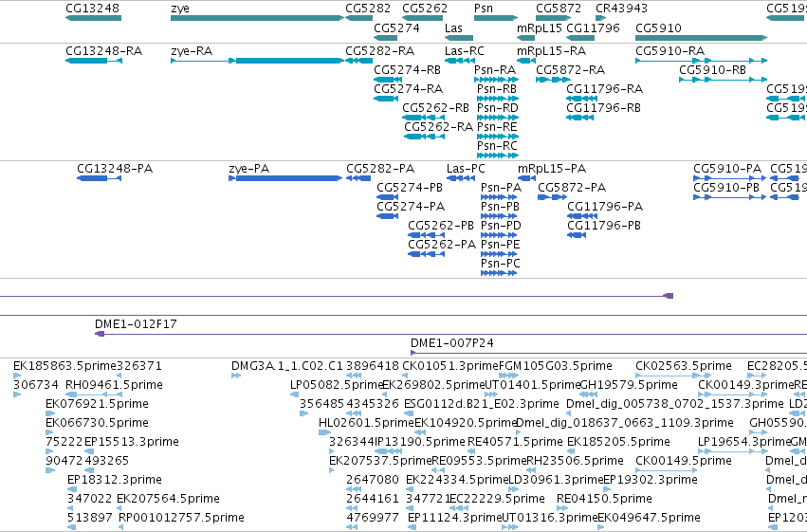Click the mRpL15-RA transcript label

(551, 51)
